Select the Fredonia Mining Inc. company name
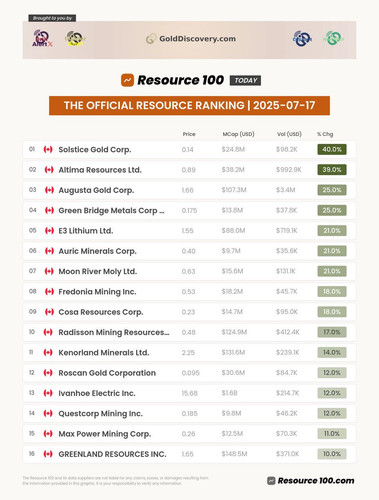Viewport: 379px width, 500px height. (97, 292)
